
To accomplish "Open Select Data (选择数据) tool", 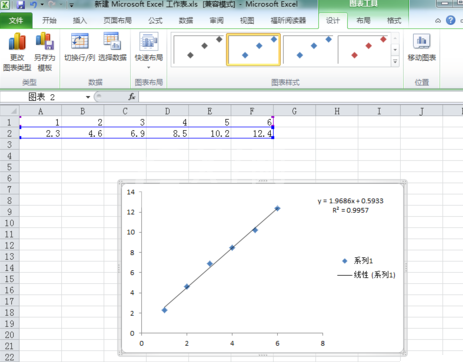I will tap(112, 47).
